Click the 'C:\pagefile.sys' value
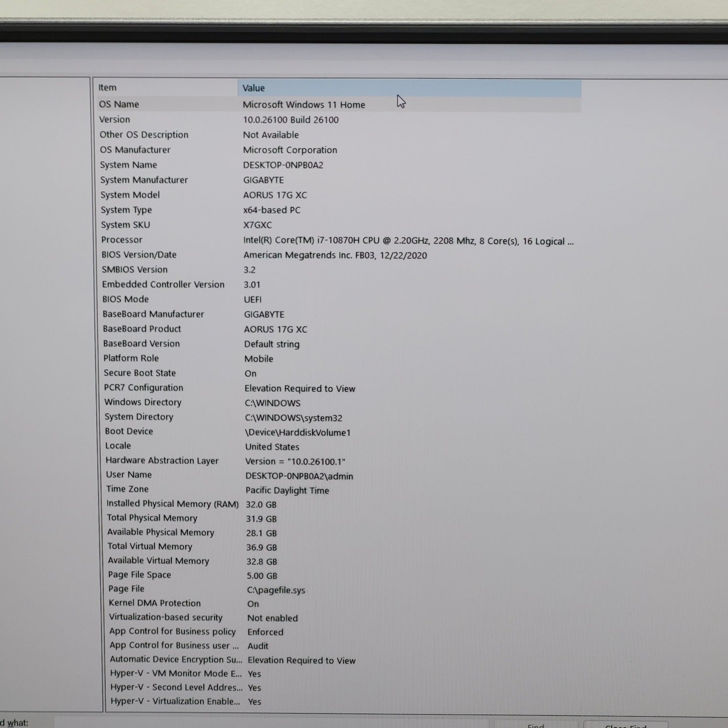Screen dimensions: 728x728 click(x=276, y=590)
